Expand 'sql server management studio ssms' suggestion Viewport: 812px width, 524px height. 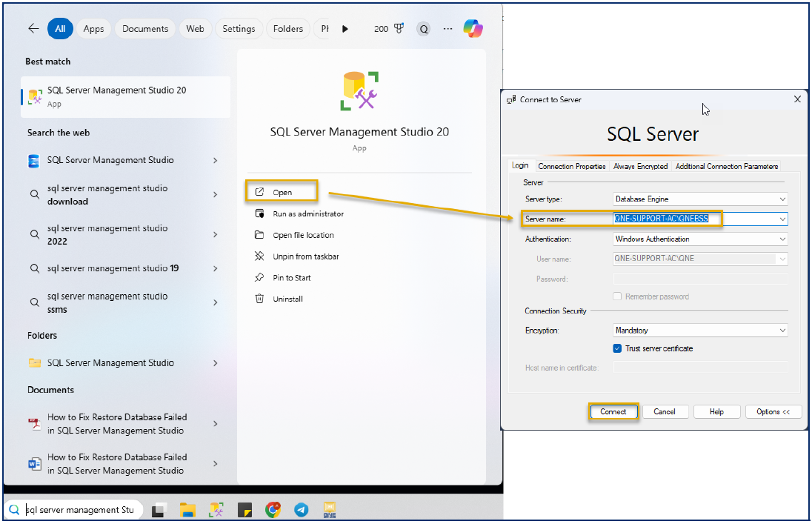click(x=216, y=302)
